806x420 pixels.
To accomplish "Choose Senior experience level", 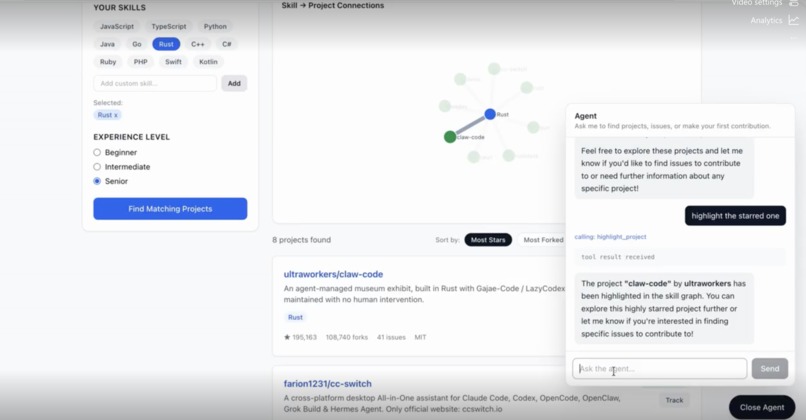I will point(97,181).
